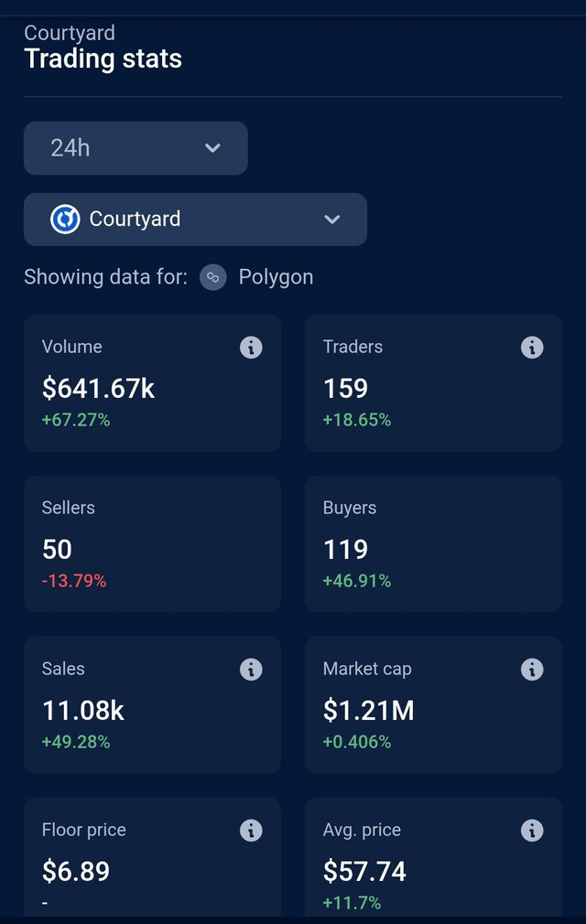
Task: Click the +18.65% traders change
Action: [x=357, y=420]
